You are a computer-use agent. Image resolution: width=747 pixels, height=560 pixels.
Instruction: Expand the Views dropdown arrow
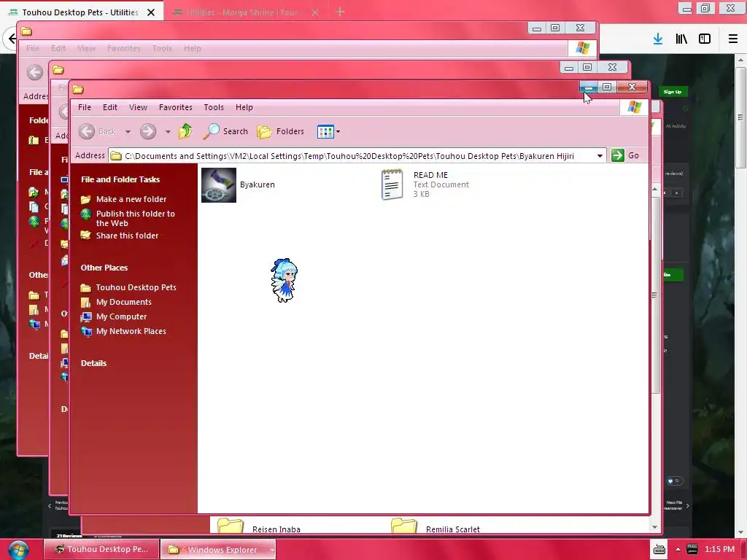coord(338,132)
